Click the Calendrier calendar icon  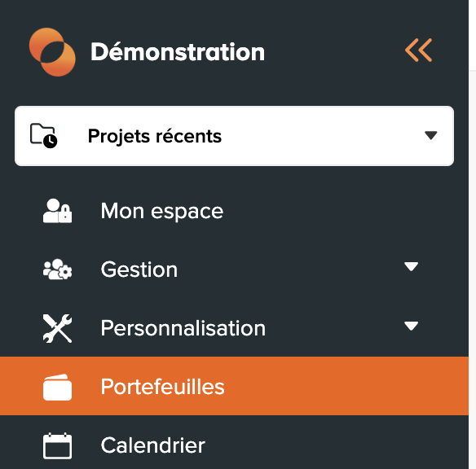pyautogui.click(x=57, y=445)
